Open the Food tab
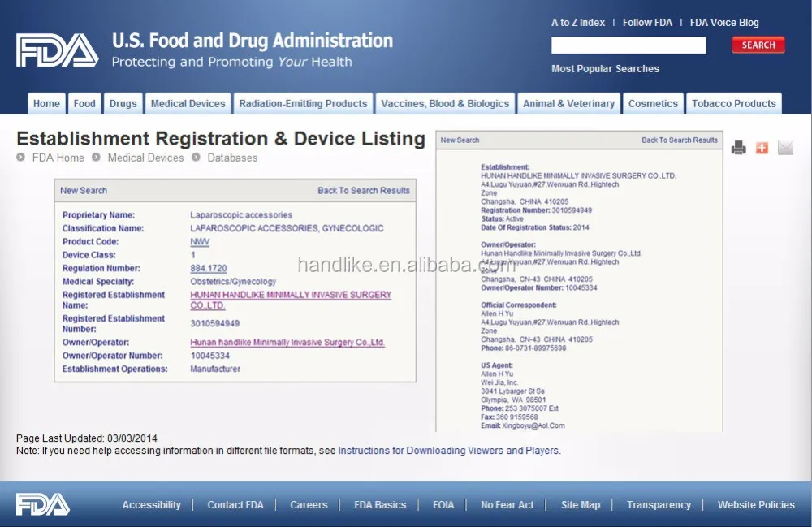This screenshot has height=527, width=812. [x=84, y=104]
